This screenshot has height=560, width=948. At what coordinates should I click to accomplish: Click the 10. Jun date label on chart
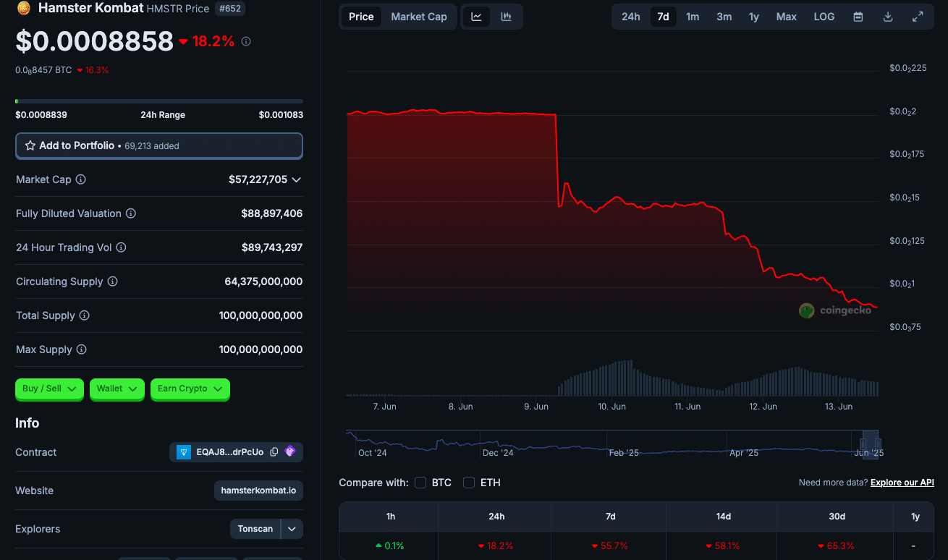[x=612, y=407]
